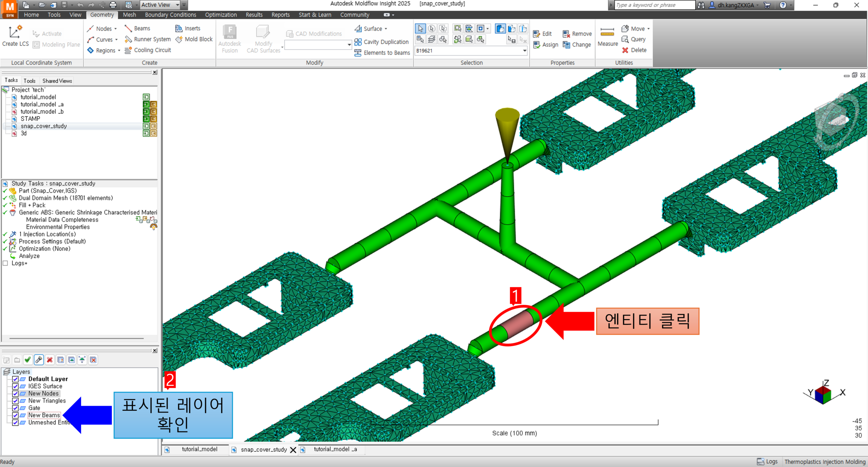Open the B19621 selection combo box
The width and height of the screenshot is (868, 467).
point(524,51)
